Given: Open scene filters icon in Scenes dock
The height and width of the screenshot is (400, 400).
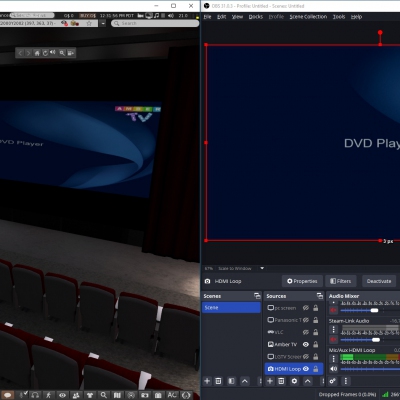Looking at the screenshot, I should (x=231, y=381).
